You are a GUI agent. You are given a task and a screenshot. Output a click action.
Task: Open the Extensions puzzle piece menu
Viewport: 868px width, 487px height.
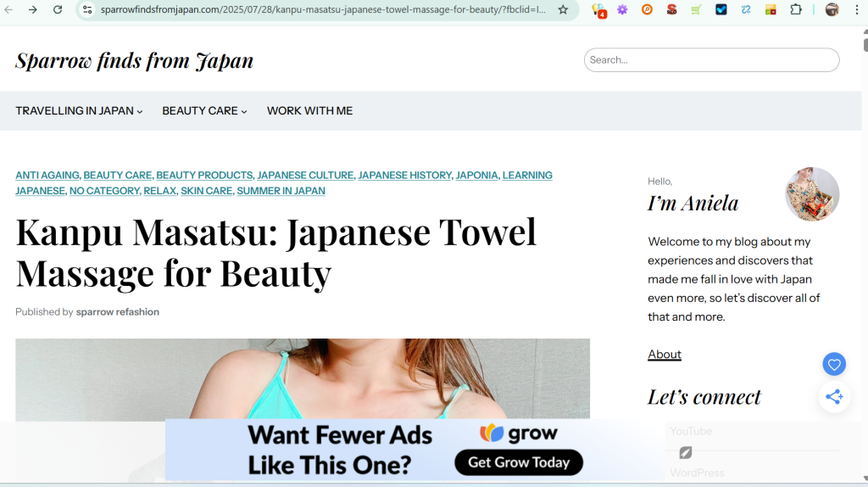click(x=796, y=9)
